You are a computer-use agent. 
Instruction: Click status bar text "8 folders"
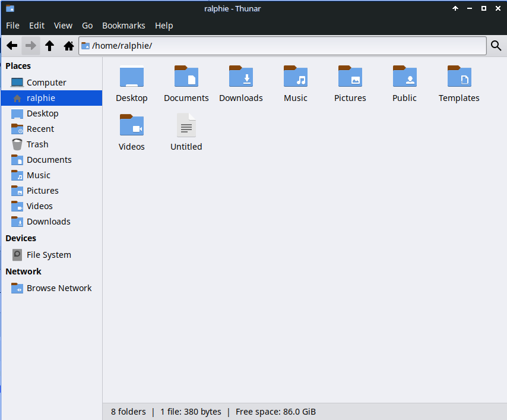tap(128, 412)
